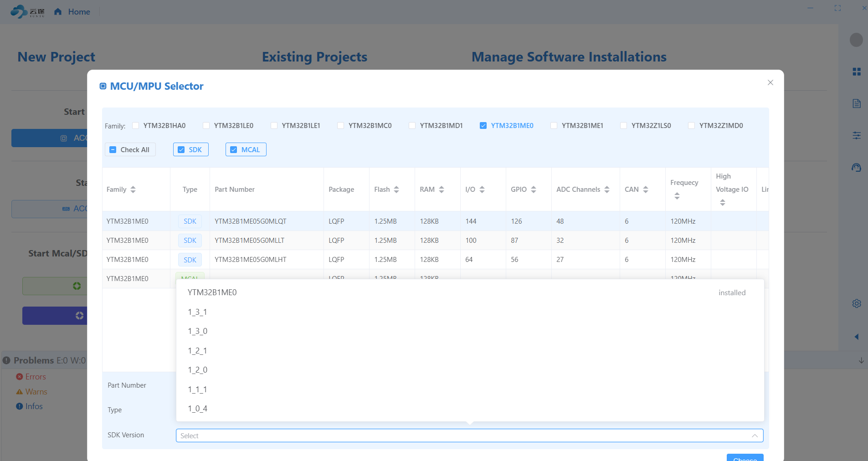Image resolution: width=868 pixels, height=461 pixels.
Task: Sort table by RAM column
Action: (442, 190)
